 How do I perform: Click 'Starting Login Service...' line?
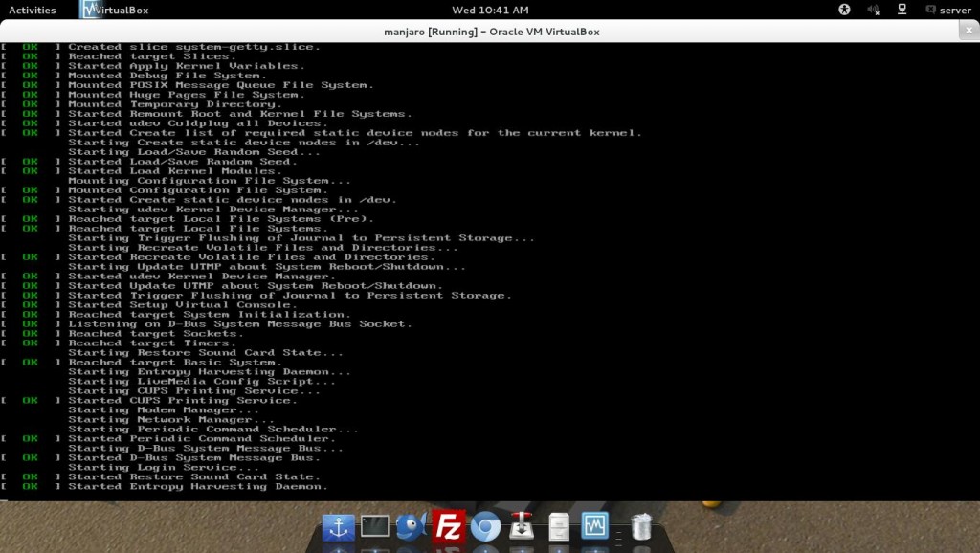[x=164, y=468]
